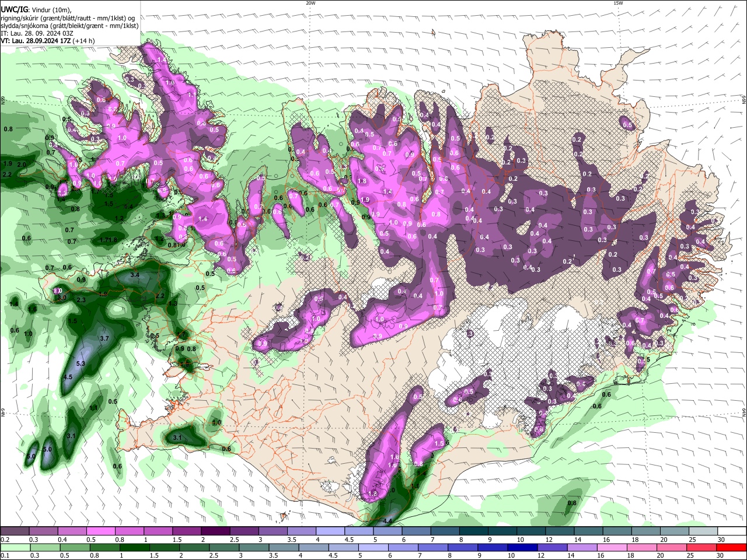This screenshot has width=747, height=560.
Task: Select the bright pink top-row swatch starting at 0.5
Action: click(x=100, y=531)
